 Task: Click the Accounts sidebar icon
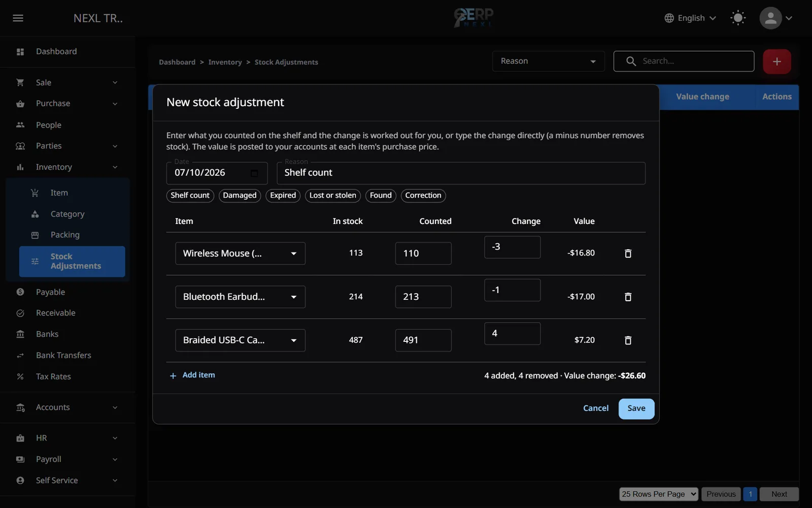click(x=20, y=407)
